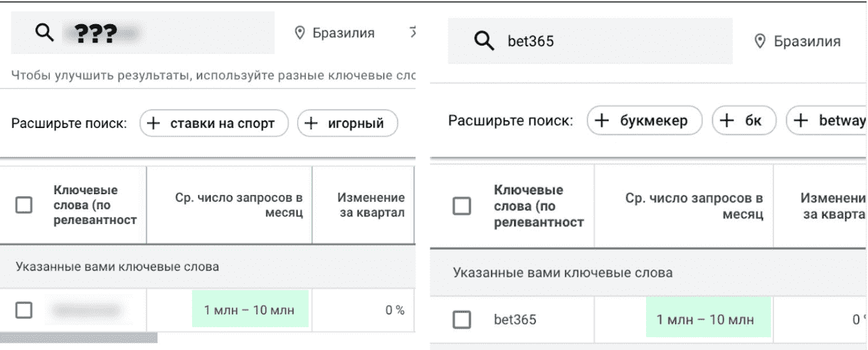Sort left table by Ср. число запросов в месяц
The width and height of the screenshot is (868, 350).
[239, 206]
